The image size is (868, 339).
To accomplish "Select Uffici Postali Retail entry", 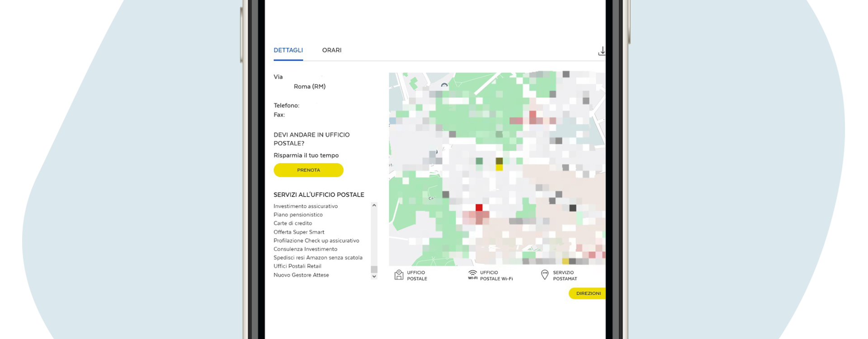I will coord(297,266).
